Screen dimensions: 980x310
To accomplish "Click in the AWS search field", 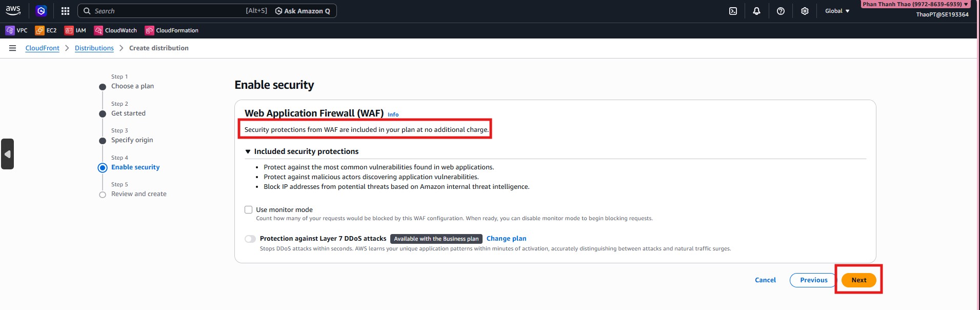I will pos(164,11).
